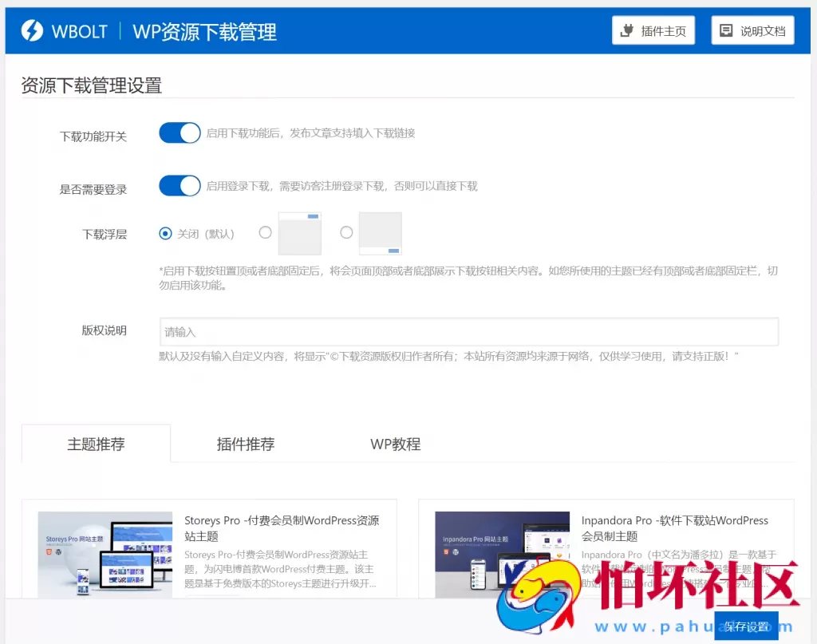Image resolution: width=817 pixels, height=644 pixels.
Task: Disable the 下载功能开关 switch
Action: coord(179,132)
